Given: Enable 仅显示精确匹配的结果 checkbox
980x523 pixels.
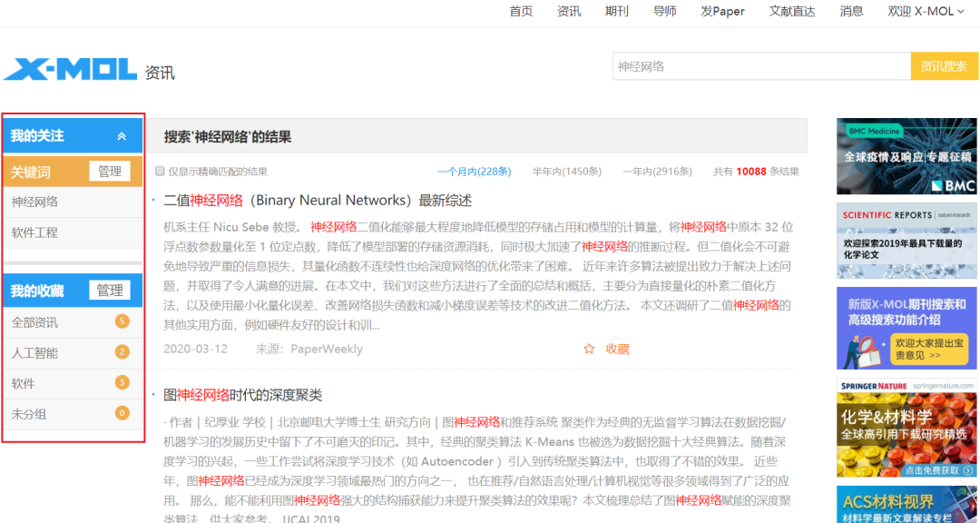Looking at the screenshot, I should click(x=160, y=172).
